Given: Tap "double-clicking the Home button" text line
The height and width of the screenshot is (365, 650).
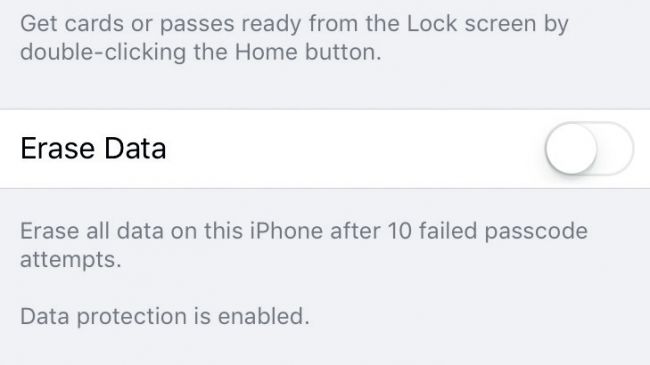Looking at the screenshot, I should point(201,53).
